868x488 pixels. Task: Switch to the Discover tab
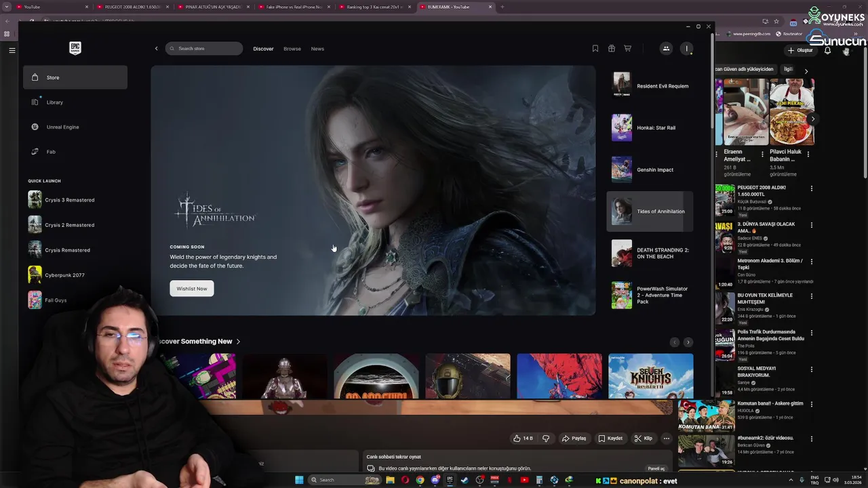point(263,49)
